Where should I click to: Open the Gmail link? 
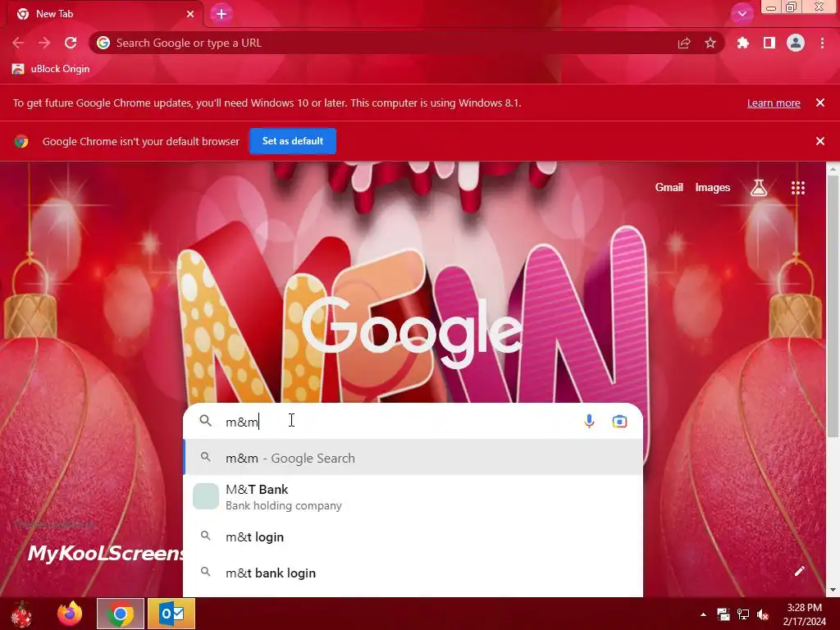coord(669,188)
